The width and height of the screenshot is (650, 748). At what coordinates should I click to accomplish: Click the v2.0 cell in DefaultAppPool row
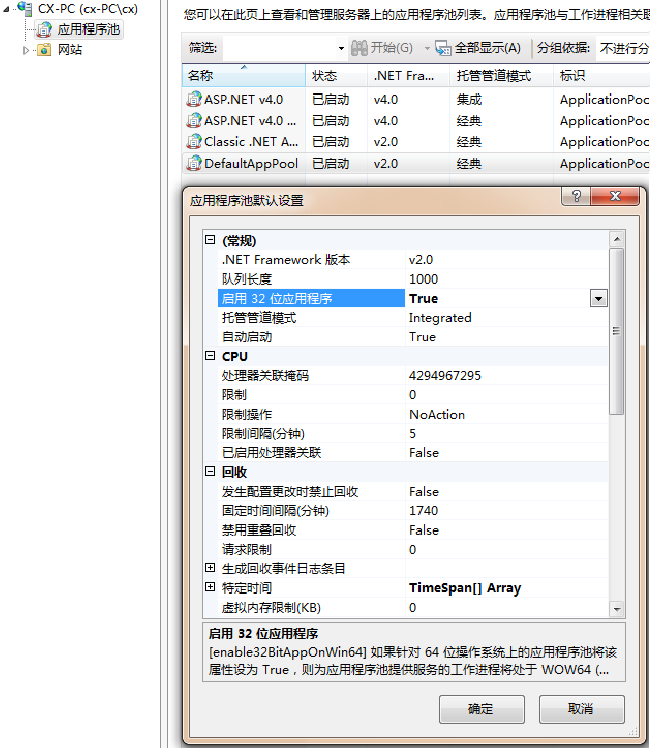tap(386, 164)
